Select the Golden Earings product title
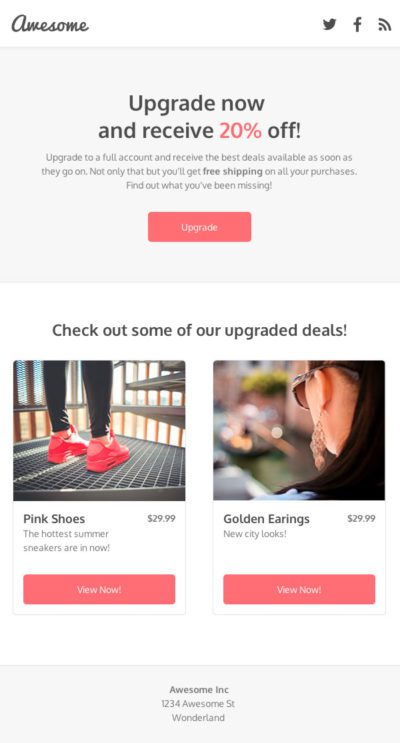The height and width of the screenshot is (743, 400). pyautogui.click(x=266, y=519)
